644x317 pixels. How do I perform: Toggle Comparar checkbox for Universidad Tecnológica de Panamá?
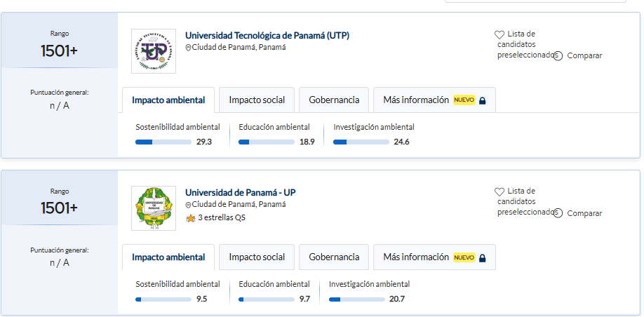[557, 56]
